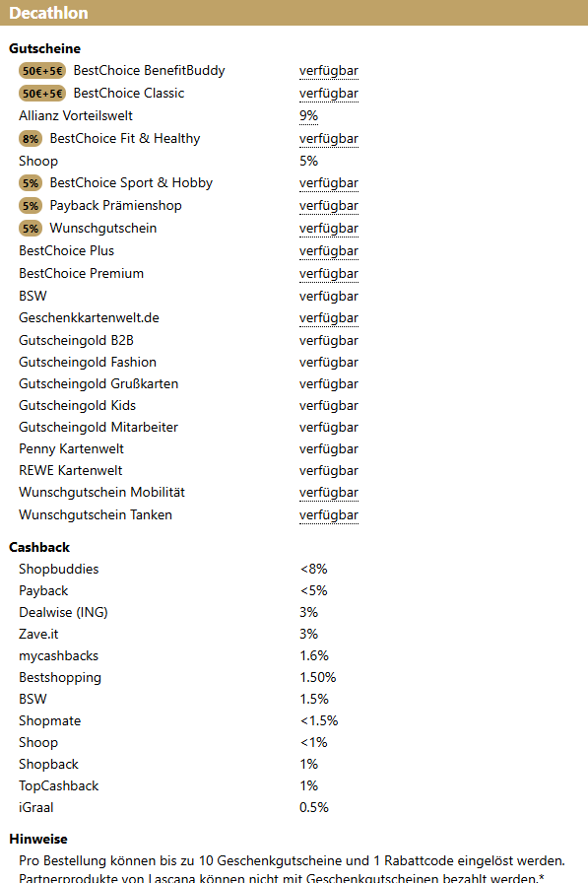Select the Shoop voucher entry with 5%
This screenshot has width=588, height=883.
pos(168,161)
